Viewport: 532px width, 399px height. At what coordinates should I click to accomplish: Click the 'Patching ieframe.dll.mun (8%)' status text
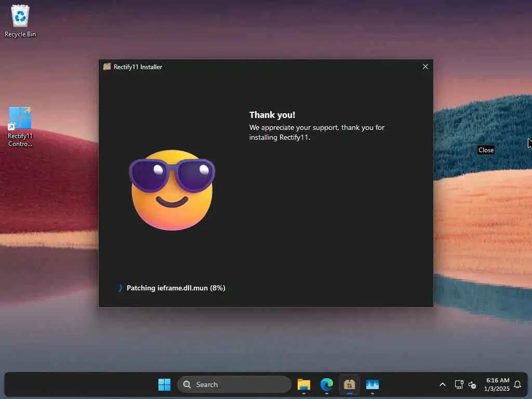pyautogui.click(x=176, y=288)
